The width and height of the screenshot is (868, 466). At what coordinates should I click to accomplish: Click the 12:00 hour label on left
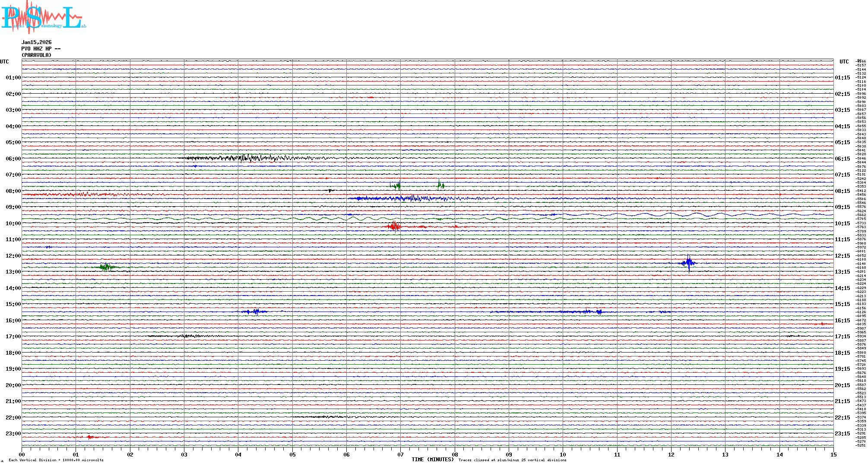pyautogui.click(x=13, y=256)
